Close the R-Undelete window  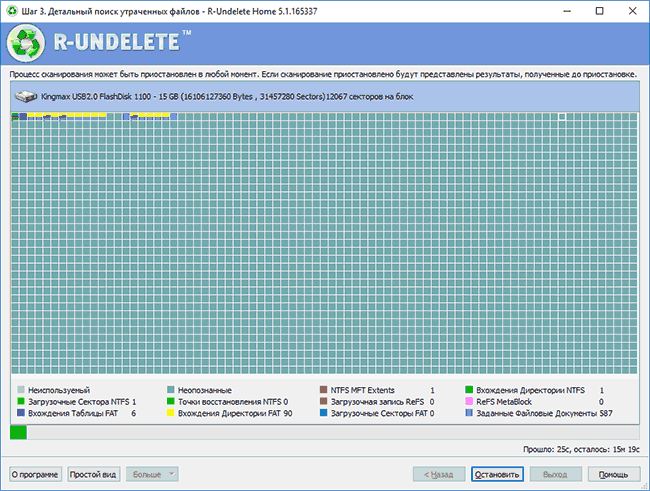point(632,11)
